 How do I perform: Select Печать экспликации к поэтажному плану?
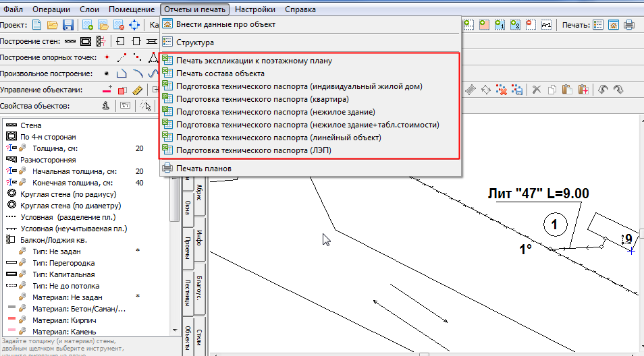click(x=311, y=61)
